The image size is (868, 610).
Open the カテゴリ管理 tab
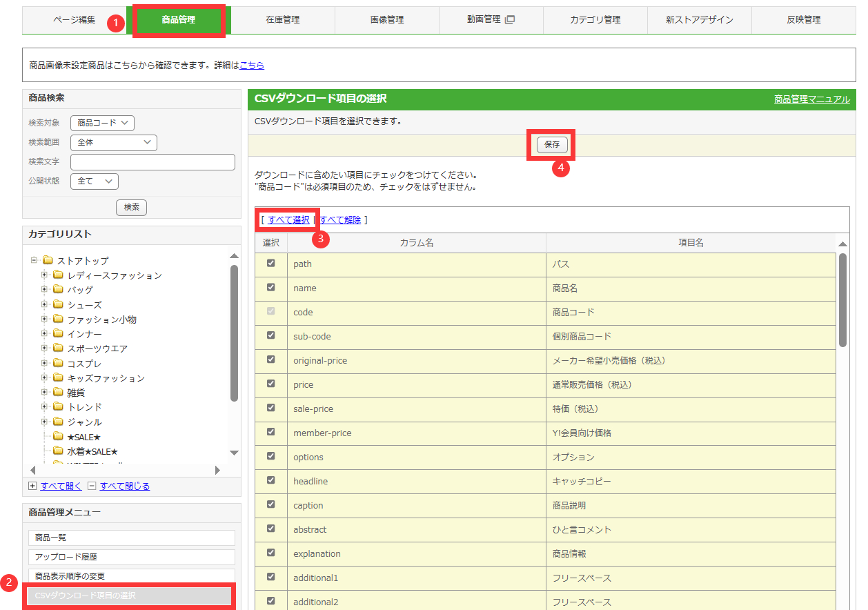(595, 20)
